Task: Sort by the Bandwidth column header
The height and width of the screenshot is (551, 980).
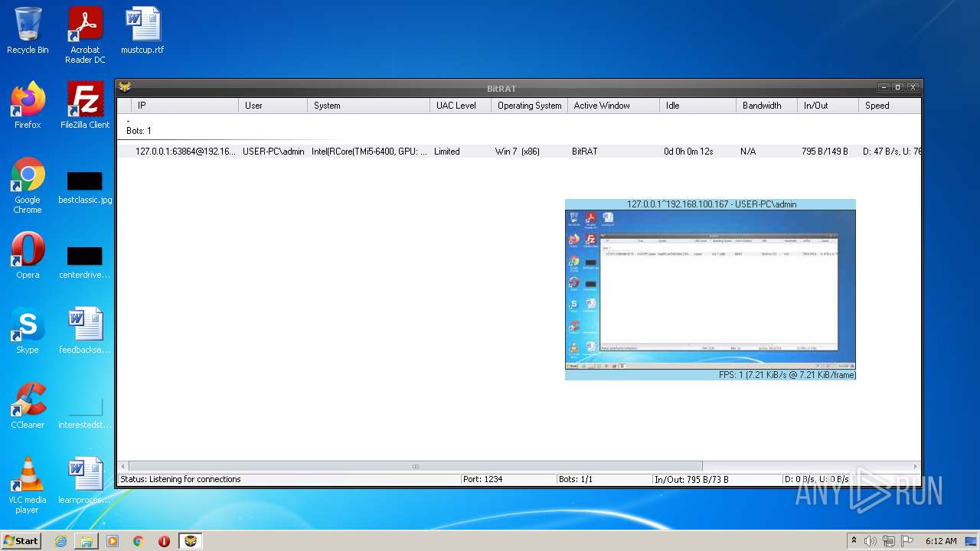Action: point(766,106)
